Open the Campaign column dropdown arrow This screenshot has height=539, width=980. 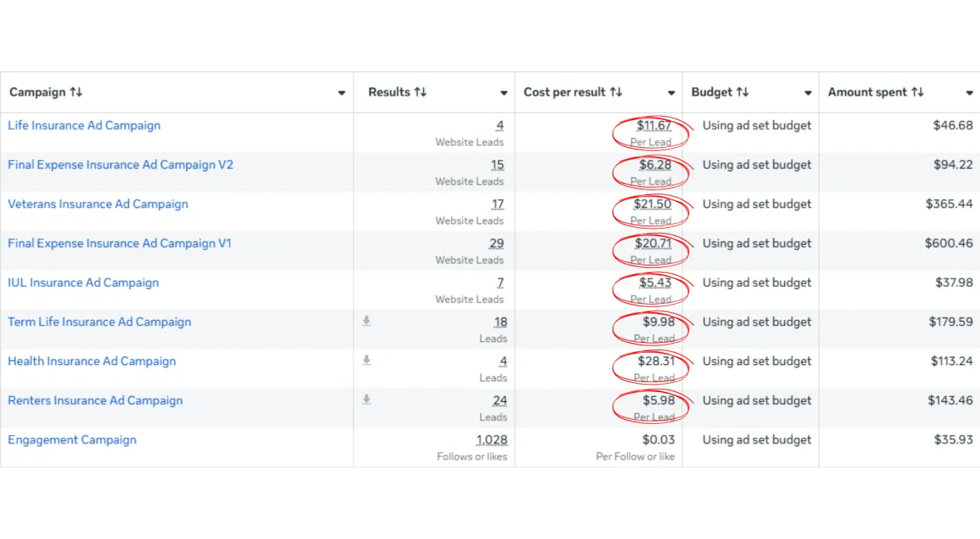click(x=342, y=93)
